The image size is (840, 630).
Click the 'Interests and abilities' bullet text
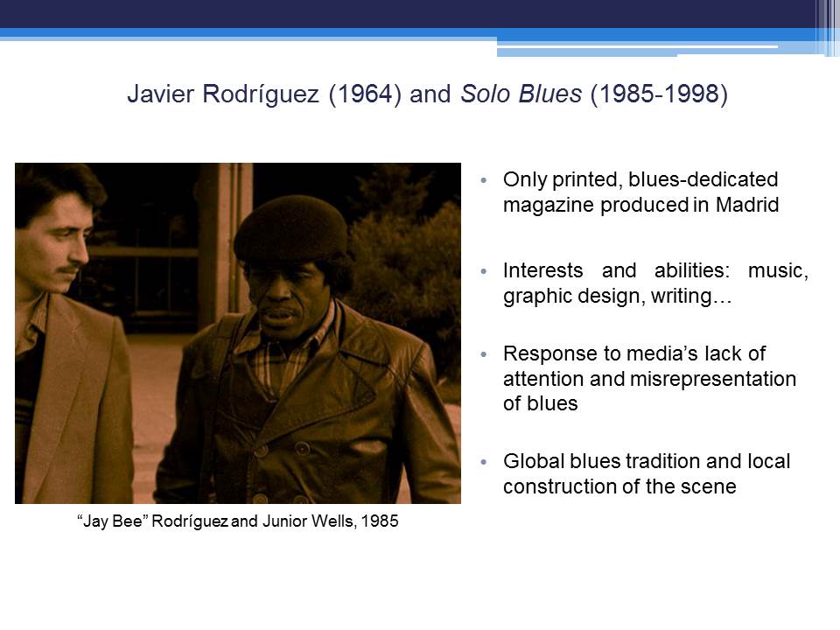(x=654, y=283)
